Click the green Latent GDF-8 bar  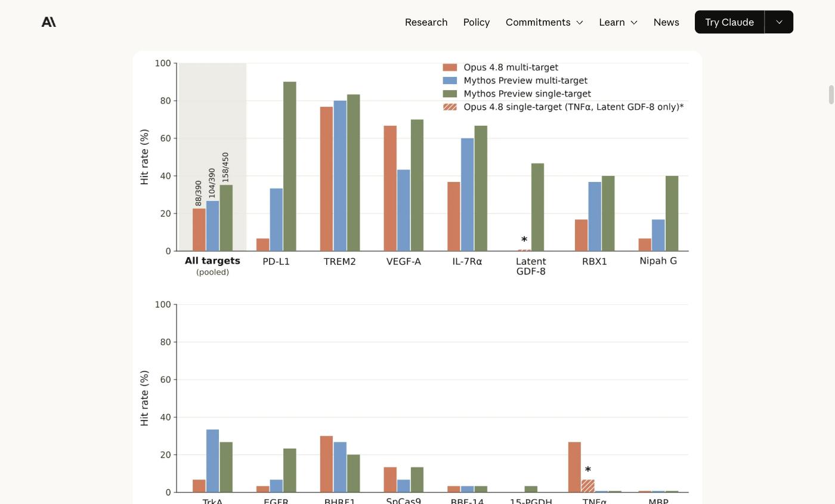coord(537,207)
